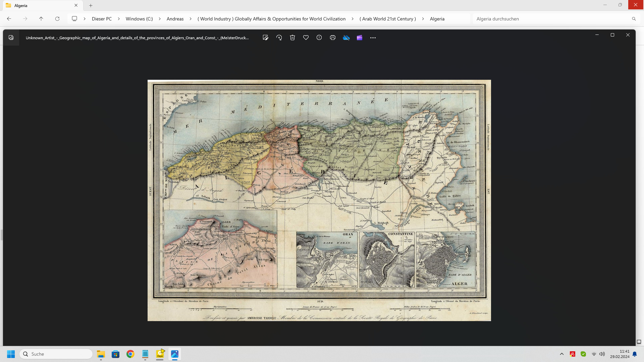Open the Notepad app on taskbar
The width and height of the screenshot is (644, 362).
145,354
